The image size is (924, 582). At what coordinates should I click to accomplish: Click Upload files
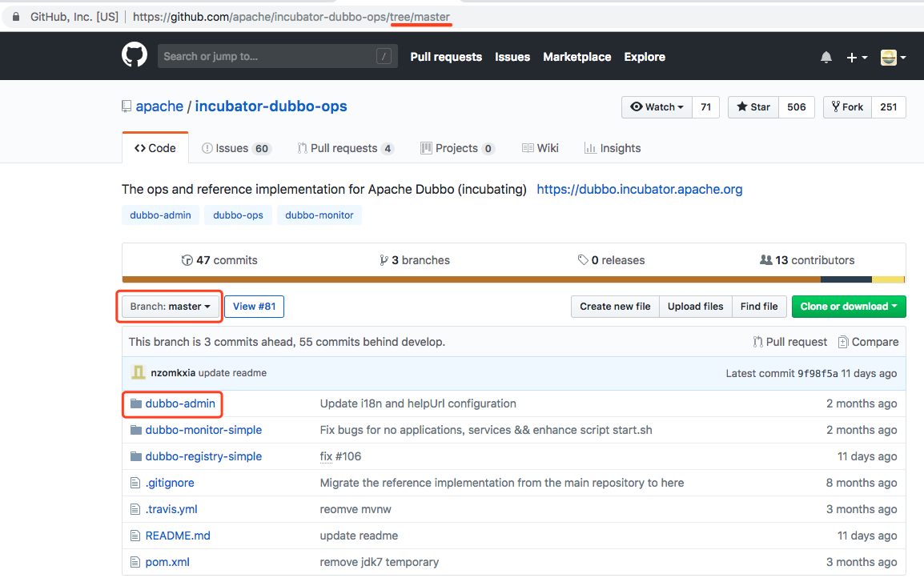pyautogui.click(x=695, y=307)
